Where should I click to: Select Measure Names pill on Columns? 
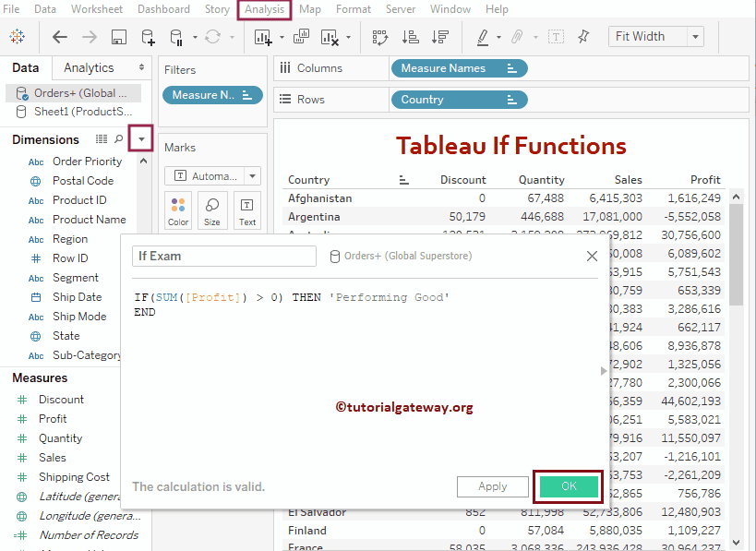(459, 68)
